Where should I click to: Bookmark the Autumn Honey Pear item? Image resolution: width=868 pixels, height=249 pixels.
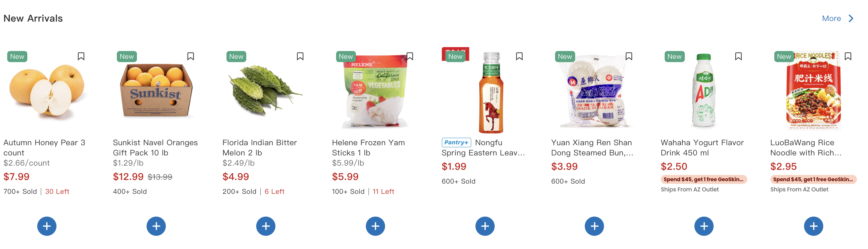[x=81, y=56]
